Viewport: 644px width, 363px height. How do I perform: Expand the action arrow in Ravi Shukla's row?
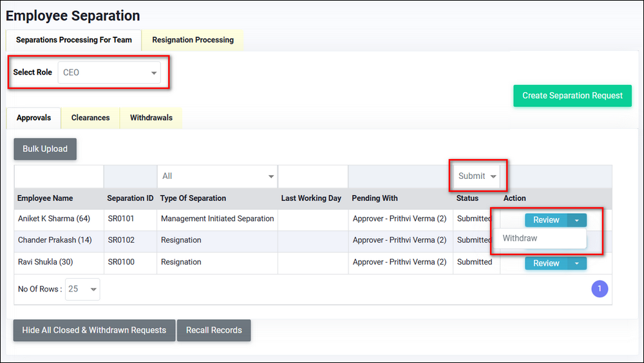pyautogui.click(x=577, y=263)
